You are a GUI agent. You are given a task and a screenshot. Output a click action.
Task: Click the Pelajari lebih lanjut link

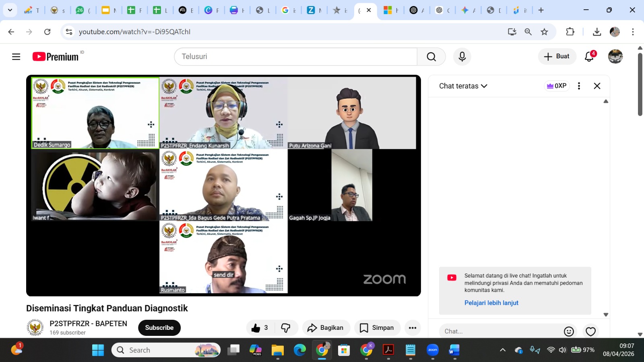pyautogui.click(x=491, y=303)
